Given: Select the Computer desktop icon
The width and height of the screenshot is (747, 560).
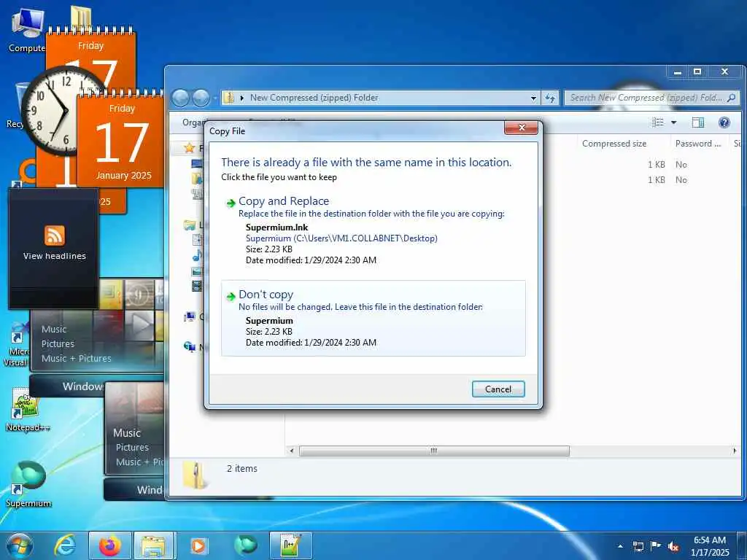Looking at the screenshot, I should click(x=27, y=31).
